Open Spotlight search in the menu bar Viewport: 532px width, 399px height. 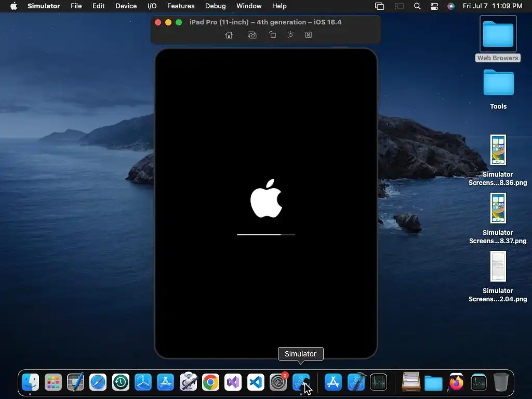tap(417, 6)
